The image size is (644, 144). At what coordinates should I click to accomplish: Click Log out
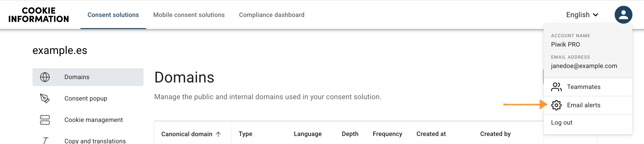(562, 122)
